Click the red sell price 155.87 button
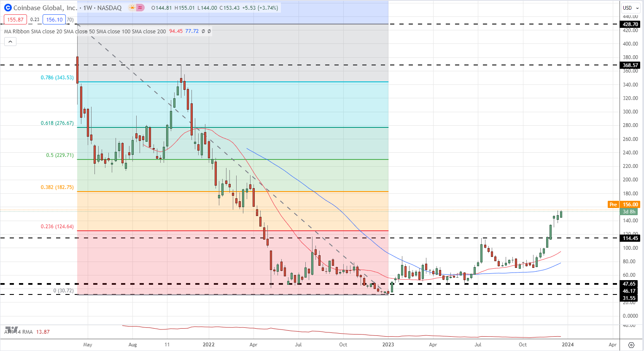Viewport: 644px width, 351px height. 15,19
